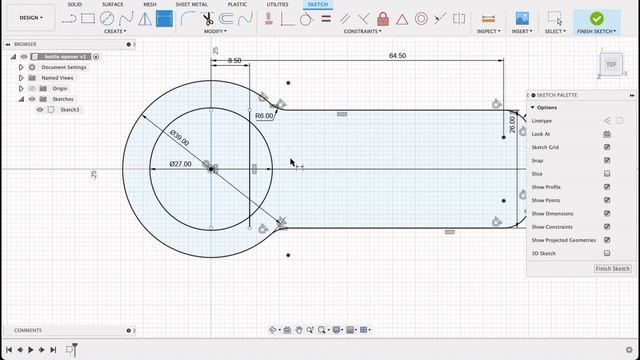640x360 pixels.
Task: Click the ViewCube TOP face
Action: (611, 64)
